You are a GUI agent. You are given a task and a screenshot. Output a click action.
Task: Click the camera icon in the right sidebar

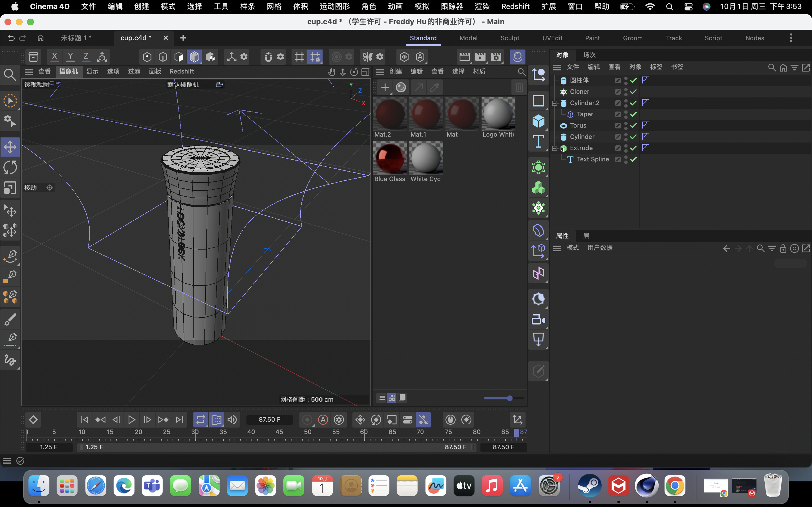tap(539, 320)
